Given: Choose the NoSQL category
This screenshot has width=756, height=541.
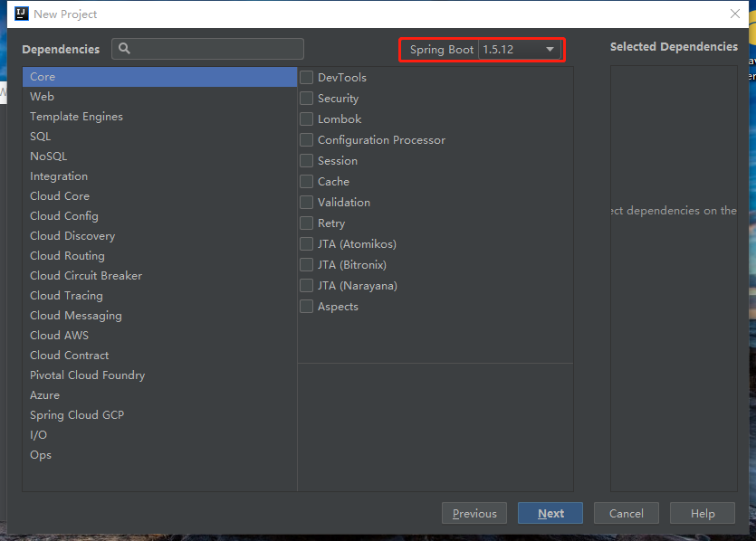Looking at the screenshot, I should [159, 157].
